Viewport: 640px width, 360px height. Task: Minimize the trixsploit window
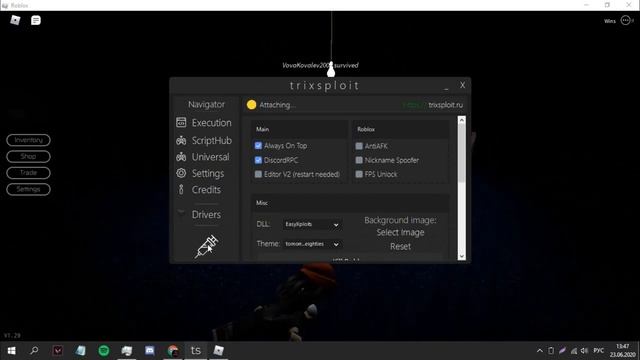point(446,87)
